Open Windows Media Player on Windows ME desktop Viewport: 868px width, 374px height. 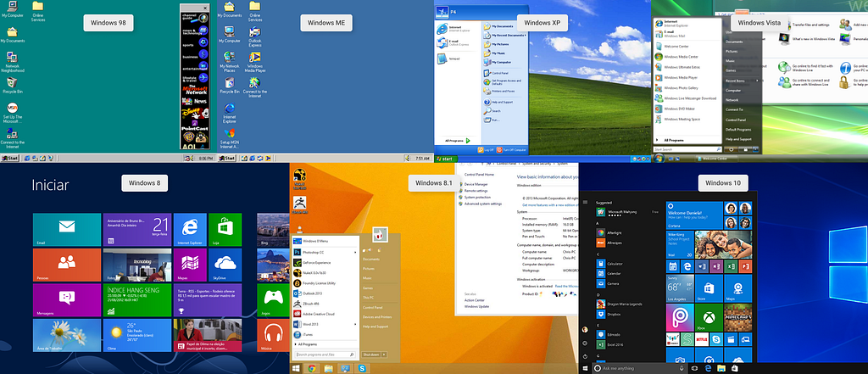coord(254,62)
